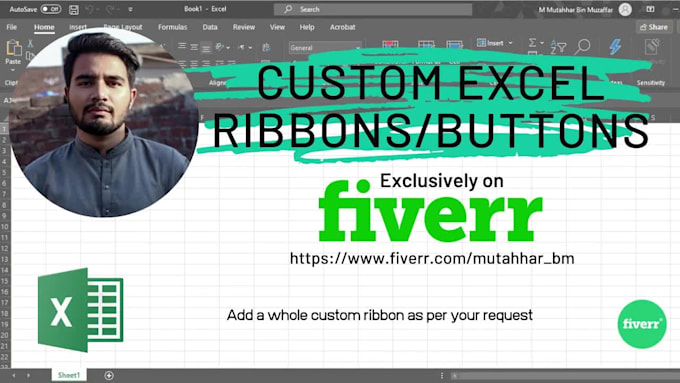This screenshot has width=680, height=383.
Task: Click the horizontal scrollbar at the bottom
Action: pyautogui.click(x=566, y=376)
